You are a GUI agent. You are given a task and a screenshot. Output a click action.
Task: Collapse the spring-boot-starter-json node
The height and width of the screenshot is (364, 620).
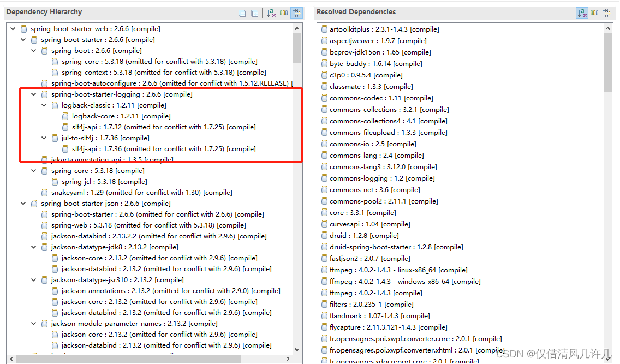[x=23, y=204]
